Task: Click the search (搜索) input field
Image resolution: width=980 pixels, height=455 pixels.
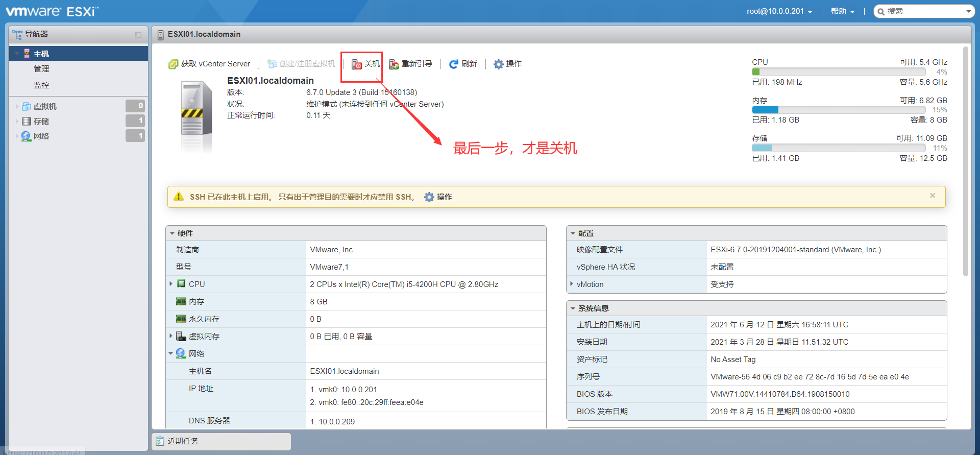Action: (x=924, y=11)
